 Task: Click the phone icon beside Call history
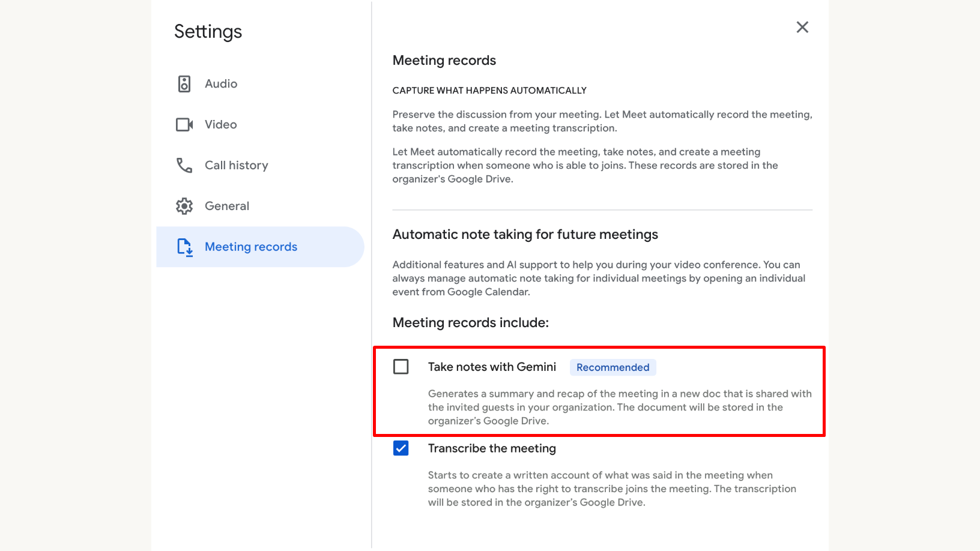[184, 165]
